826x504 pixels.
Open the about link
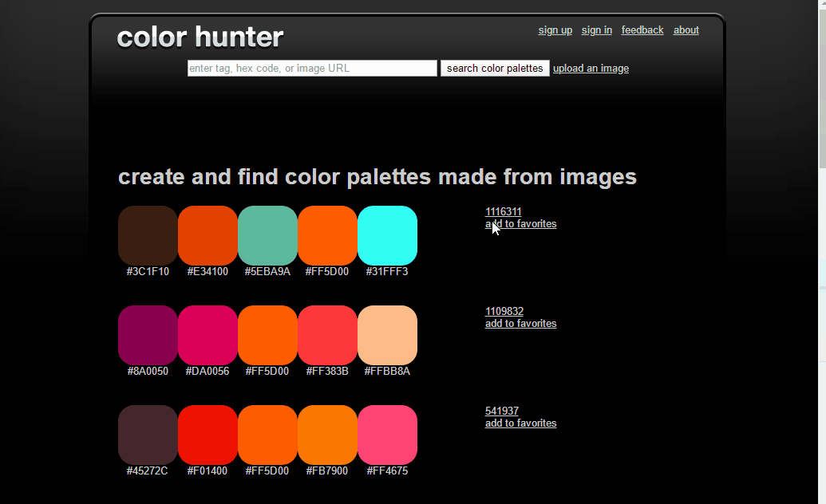click(x=686, y=30)
